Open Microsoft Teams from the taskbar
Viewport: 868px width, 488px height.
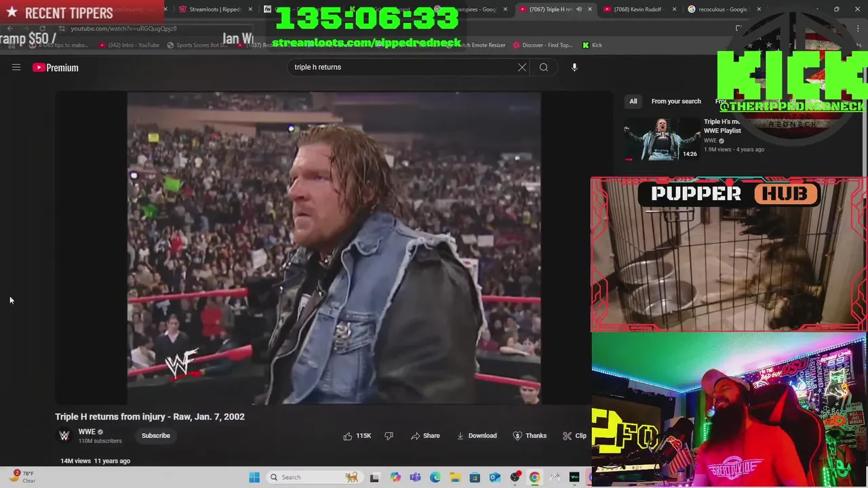coord(415,477)
